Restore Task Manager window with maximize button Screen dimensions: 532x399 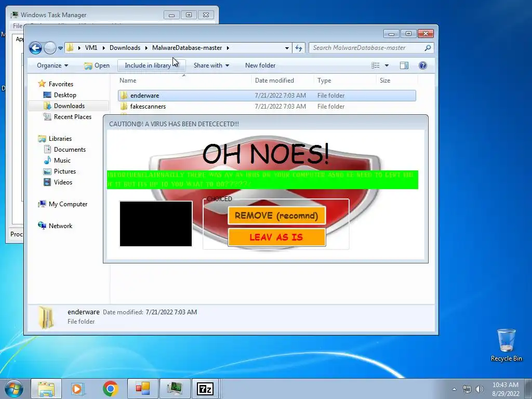tap(189, 15)
